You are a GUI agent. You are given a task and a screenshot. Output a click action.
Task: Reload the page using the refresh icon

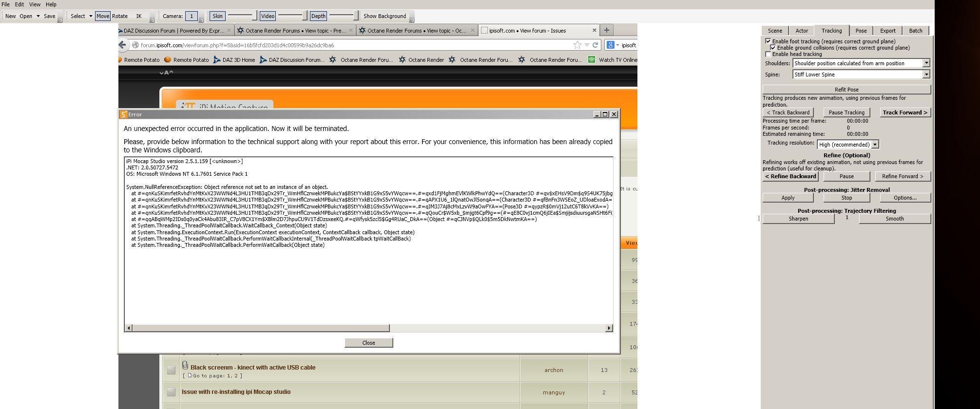coord(595,45)
